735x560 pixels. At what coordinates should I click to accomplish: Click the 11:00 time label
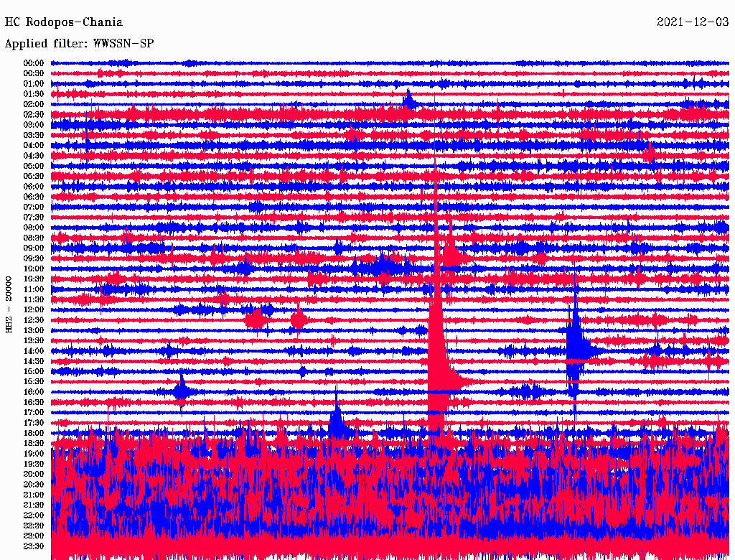point(34,289)
